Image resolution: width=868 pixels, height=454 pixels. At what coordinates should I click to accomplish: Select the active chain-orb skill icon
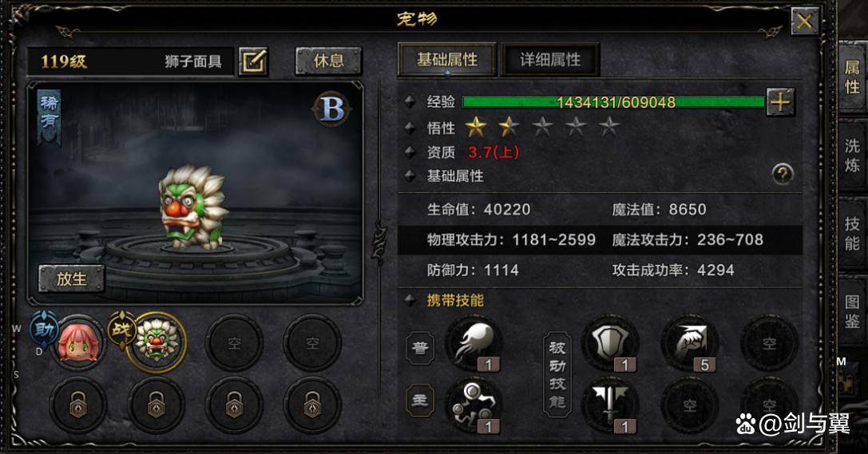(x=473, y=405)
